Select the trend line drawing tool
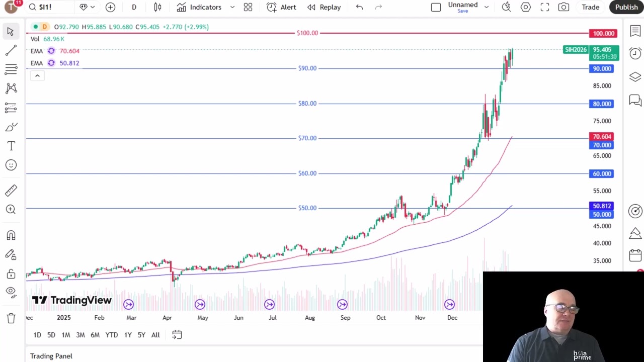644x362 pixels. (x=11, y=51)
